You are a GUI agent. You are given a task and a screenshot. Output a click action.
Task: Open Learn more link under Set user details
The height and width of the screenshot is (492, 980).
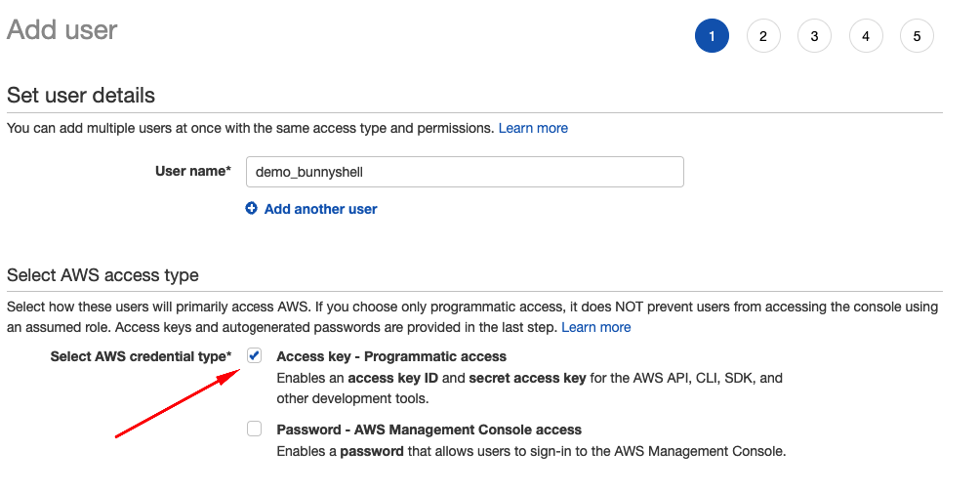click(533, 128)
